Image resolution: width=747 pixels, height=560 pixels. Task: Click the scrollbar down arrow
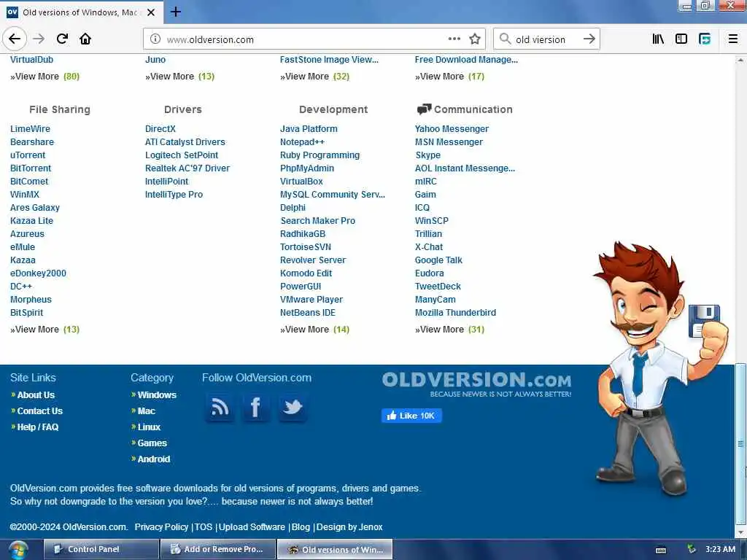click(740, 532)
